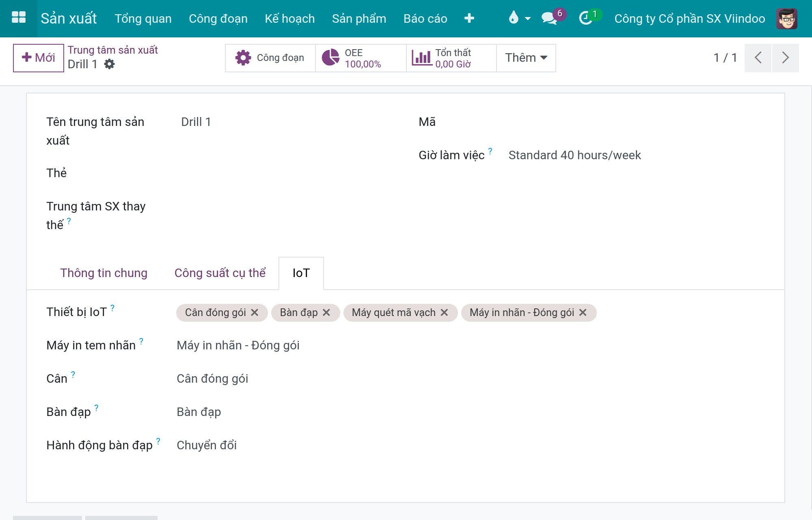Open the apps grid home menu

pyautogui.click(x=19, y=18)
